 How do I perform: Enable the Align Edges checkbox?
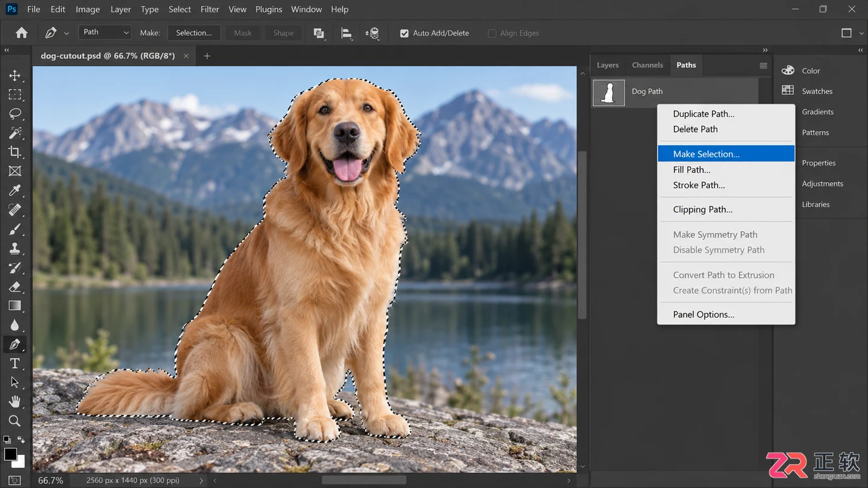tap(492, 33)
